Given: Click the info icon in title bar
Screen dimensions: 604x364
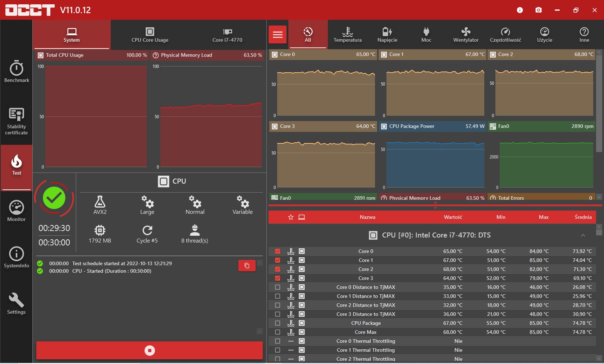Looking at the screenshot, I should (520, 10).
